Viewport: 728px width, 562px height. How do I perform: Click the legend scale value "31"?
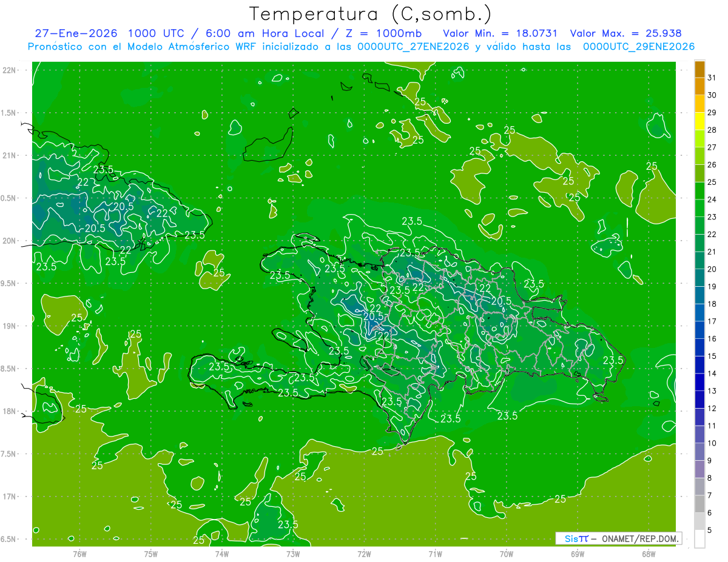(712, 77)
